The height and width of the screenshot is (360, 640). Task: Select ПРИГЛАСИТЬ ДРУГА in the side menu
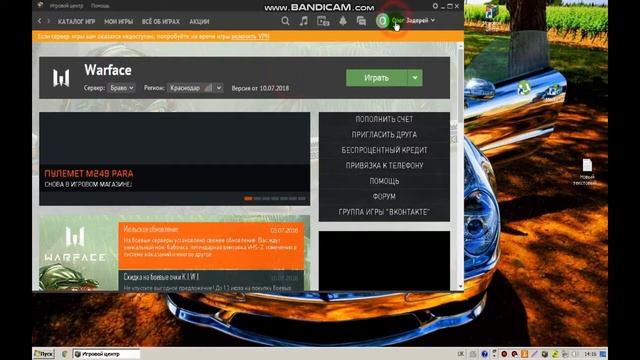click(x=384, y=135)
